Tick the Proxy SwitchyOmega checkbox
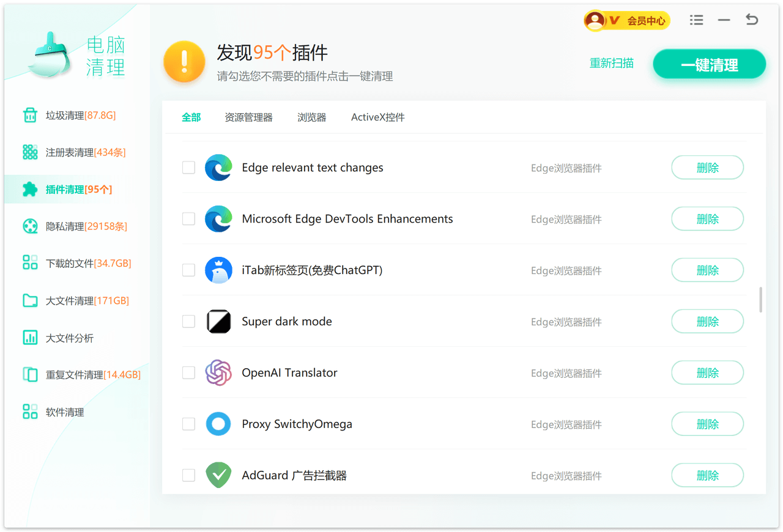783x532 pixels. 189,424
